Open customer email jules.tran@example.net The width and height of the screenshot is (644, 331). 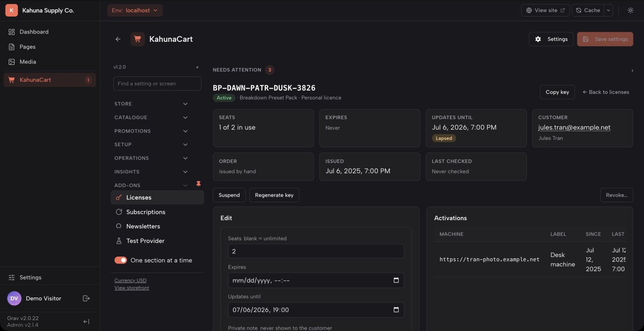(574, 127)
